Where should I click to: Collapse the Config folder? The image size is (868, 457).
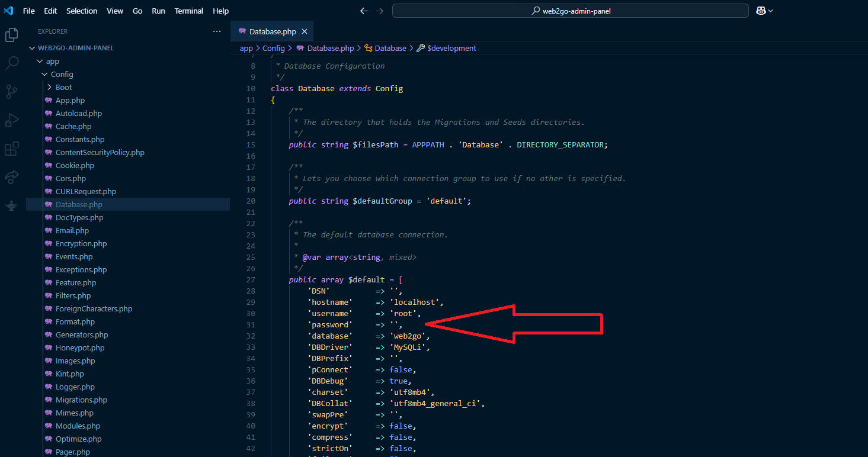pyautogui.click(x=62, y=74)
